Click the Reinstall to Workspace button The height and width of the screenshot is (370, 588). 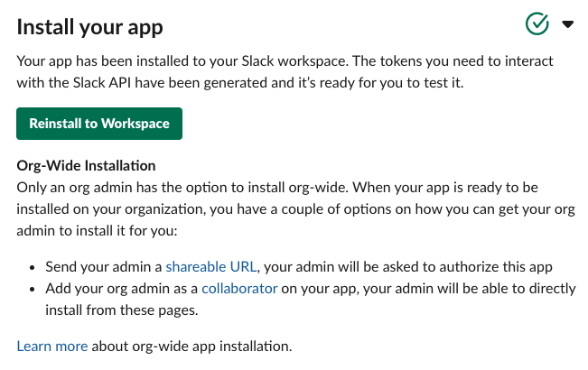click(99, 124)
